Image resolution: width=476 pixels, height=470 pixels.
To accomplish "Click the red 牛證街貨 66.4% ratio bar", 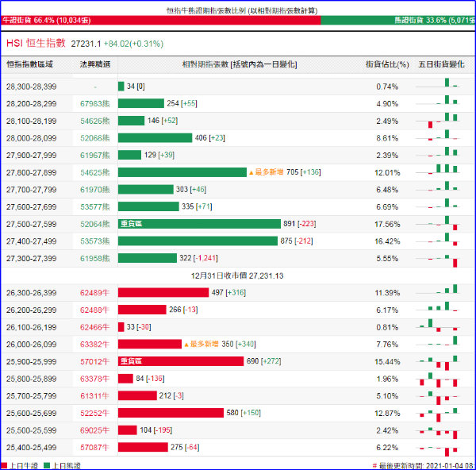I will pos(160,21).
